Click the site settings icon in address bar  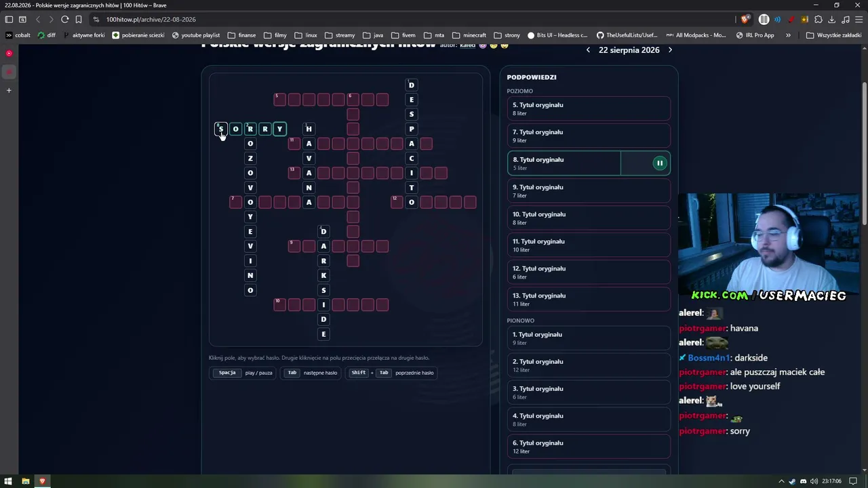tap(96, 19)
